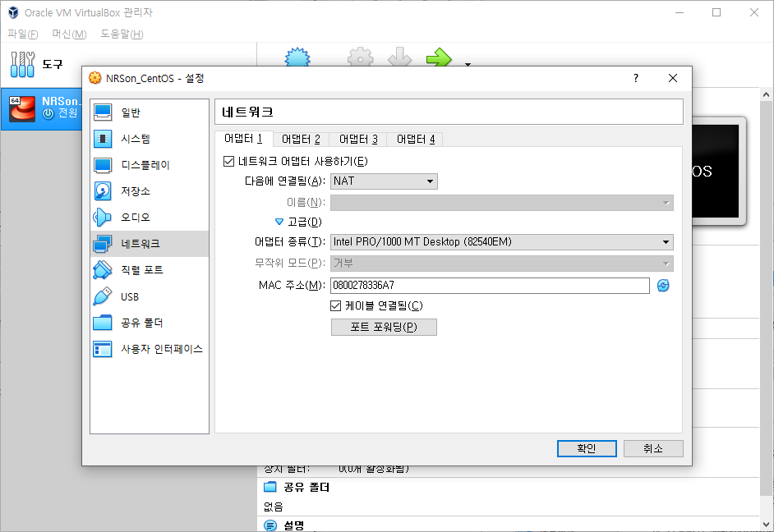
Task: Select the NRSon CentOS VM red hat icon
Action: pyautogui.click(x=23, y=108)
